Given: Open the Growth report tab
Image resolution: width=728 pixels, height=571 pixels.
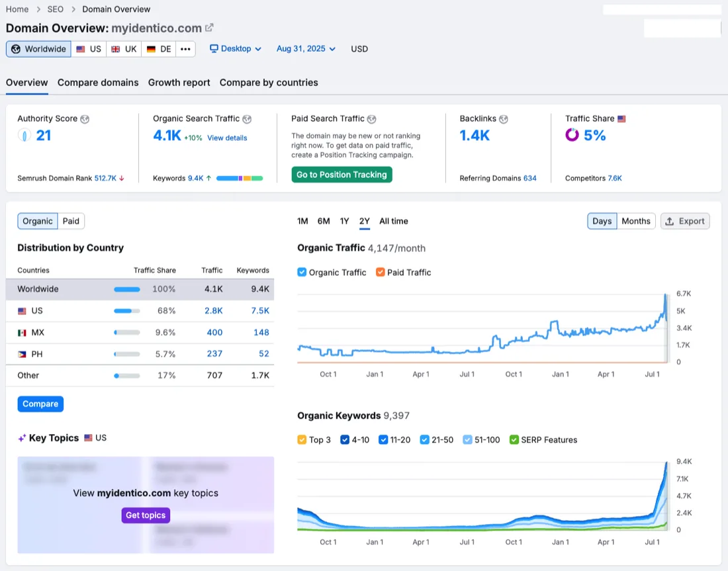Looking at the screenshot, I should tap(179, 83).
